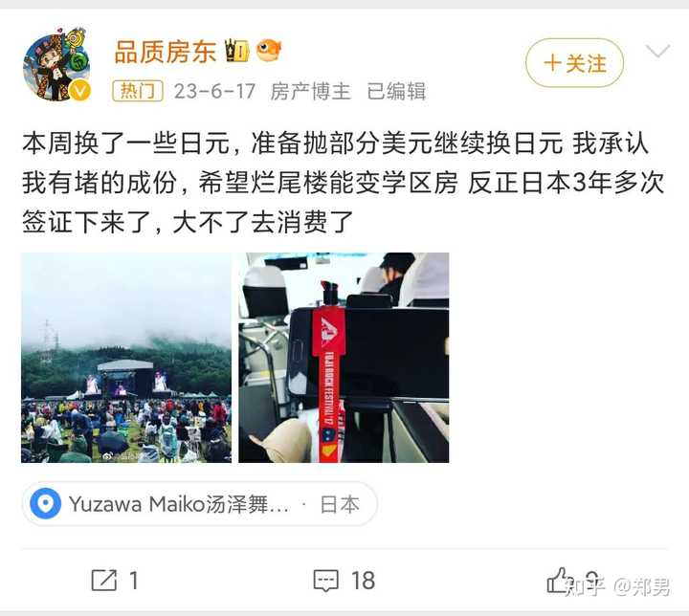Tap the 房产博主 label
The height and width of the screenshot is (616, 689).
click(x=310, y=92)
